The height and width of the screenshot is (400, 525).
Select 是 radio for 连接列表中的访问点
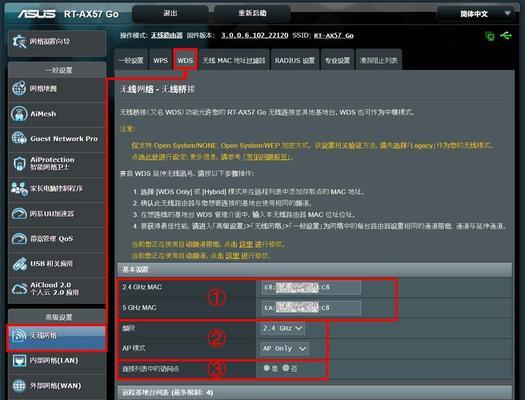pyautogui.click(x=267, y=368)
